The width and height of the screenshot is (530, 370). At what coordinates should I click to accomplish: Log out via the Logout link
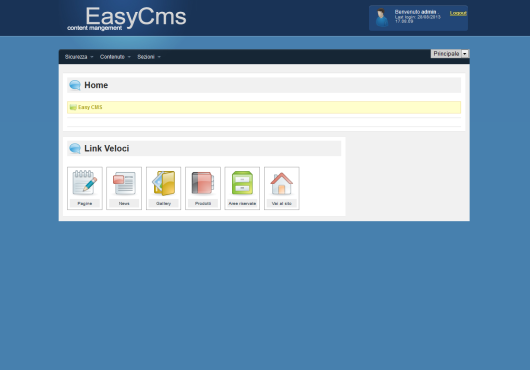[x=458, y=13]
